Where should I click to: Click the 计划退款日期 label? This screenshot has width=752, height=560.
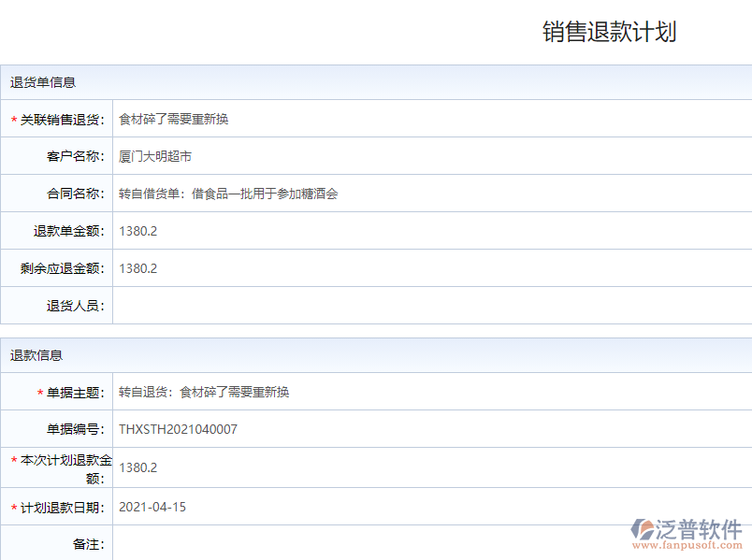point(62,508)
